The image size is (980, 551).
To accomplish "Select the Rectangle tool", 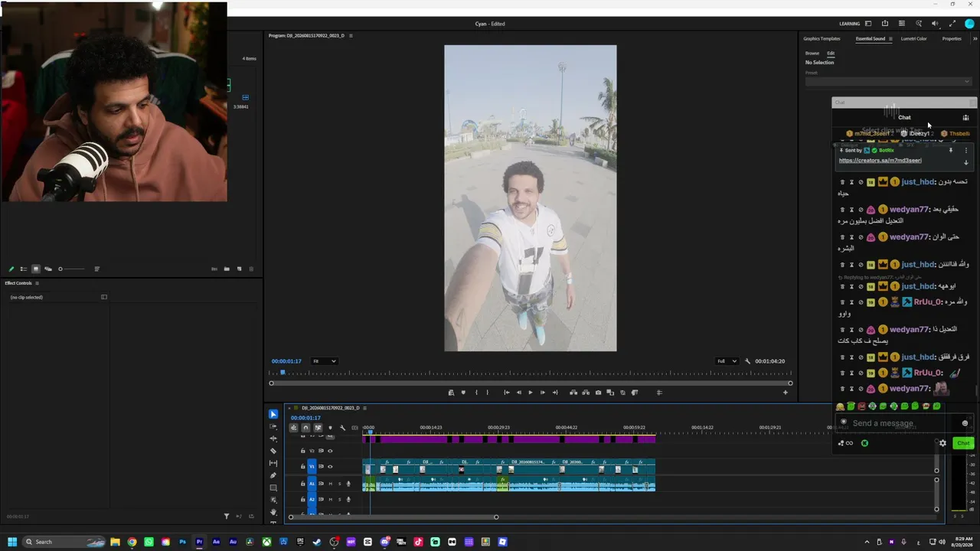I will [273, 487].
